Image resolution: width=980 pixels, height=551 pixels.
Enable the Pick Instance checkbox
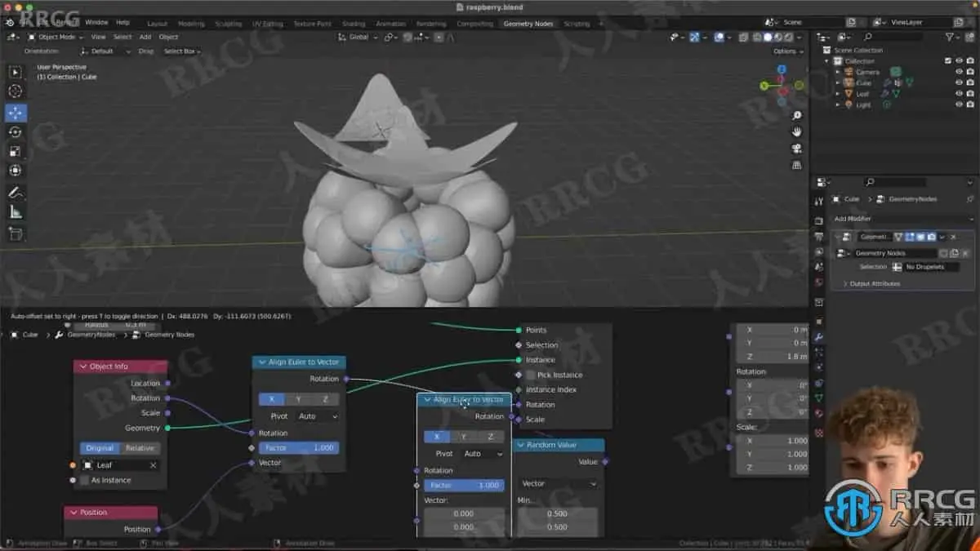pyautogui.click(x=532, y=375)
